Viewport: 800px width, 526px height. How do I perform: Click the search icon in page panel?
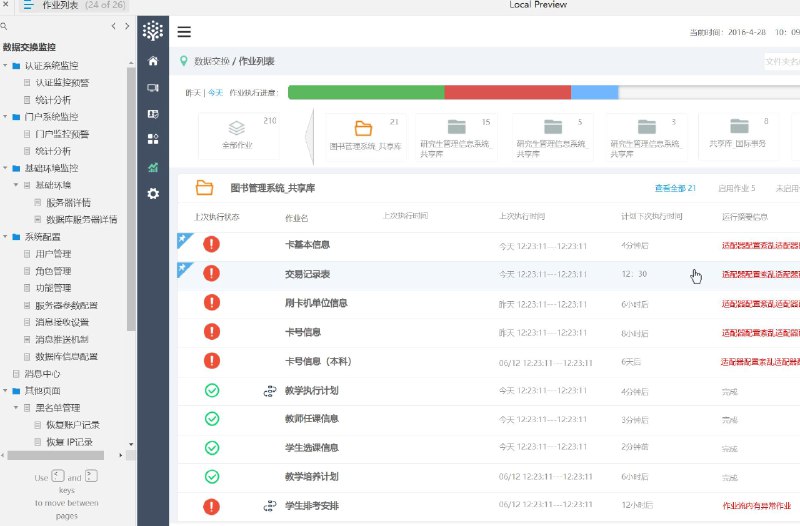pos(4,26)
